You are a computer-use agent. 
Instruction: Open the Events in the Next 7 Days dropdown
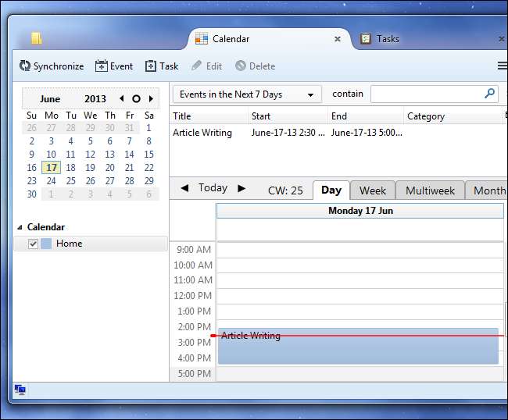[x=246, y=94]
